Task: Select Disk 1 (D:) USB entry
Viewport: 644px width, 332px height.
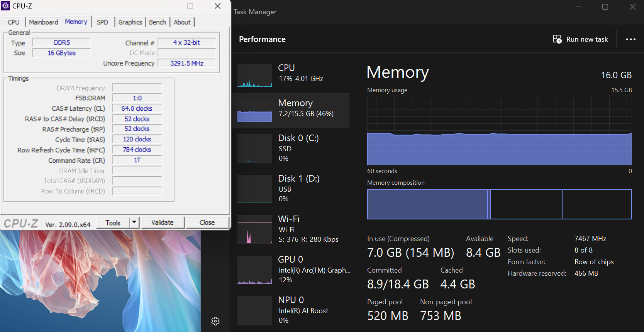Action: point(298,188)
